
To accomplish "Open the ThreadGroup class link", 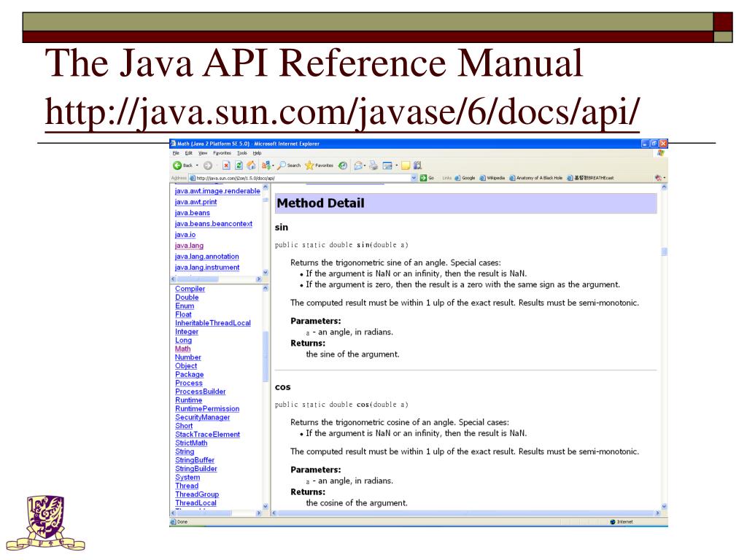I will tap(197, 495).
